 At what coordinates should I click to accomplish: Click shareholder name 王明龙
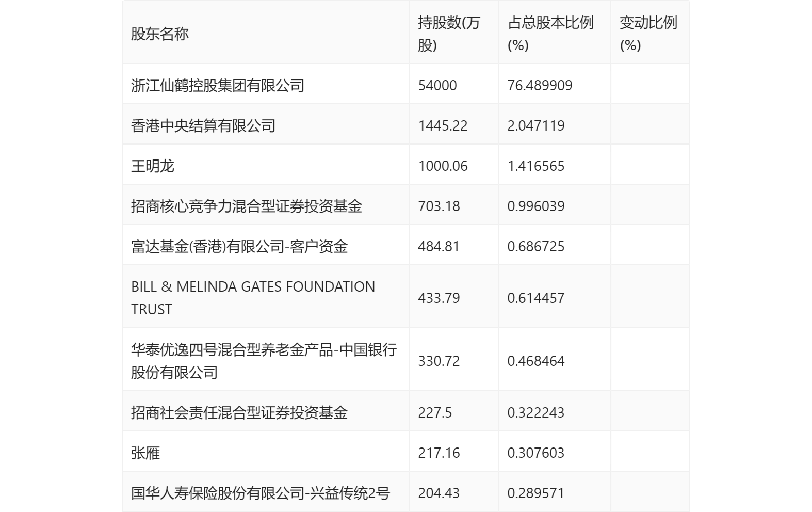153,166
